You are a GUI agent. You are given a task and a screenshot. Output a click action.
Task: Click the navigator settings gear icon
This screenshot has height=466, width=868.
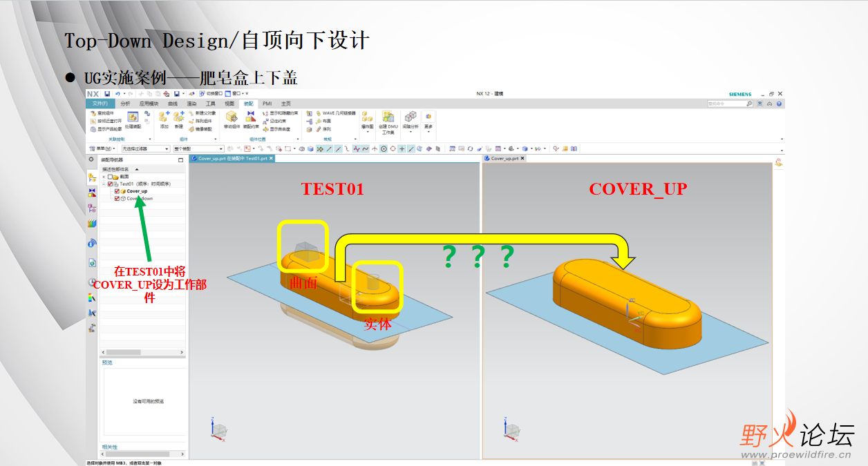pyautogui.click(x=91, y=159)
